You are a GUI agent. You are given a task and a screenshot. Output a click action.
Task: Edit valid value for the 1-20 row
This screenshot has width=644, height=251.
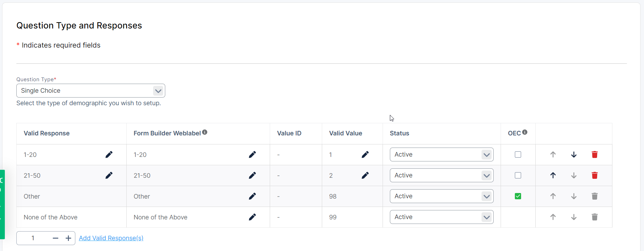[x=365, y=154]
